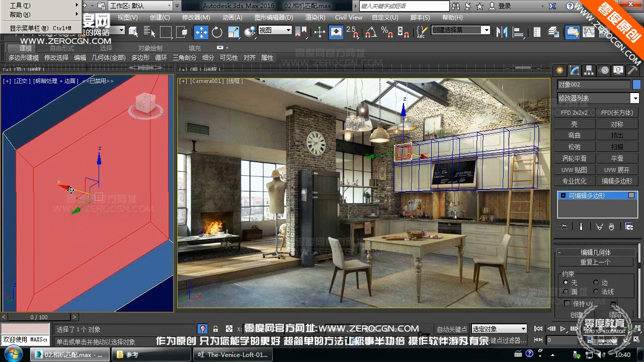
Task: Toggle the Percent Snap icon
Action: (x=387, y=32)
